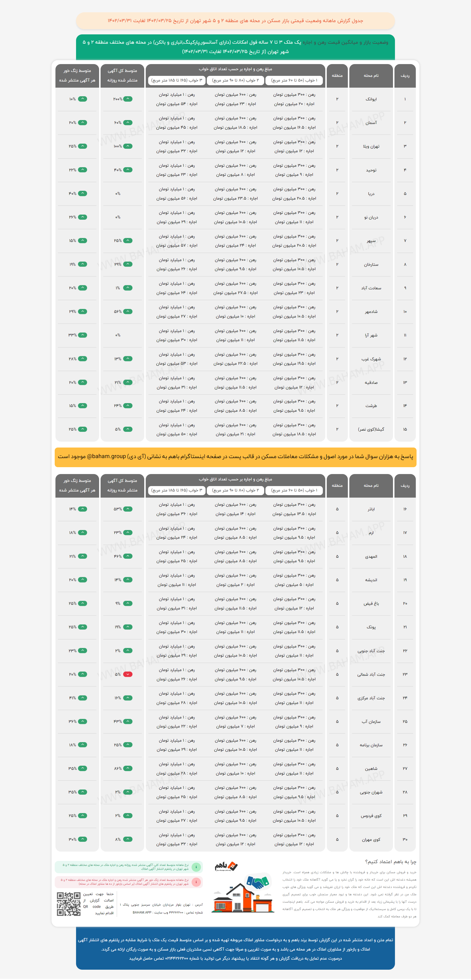
Task: Click the 86% arrow badge in شاهین row
Action: [x=128, y=768]
